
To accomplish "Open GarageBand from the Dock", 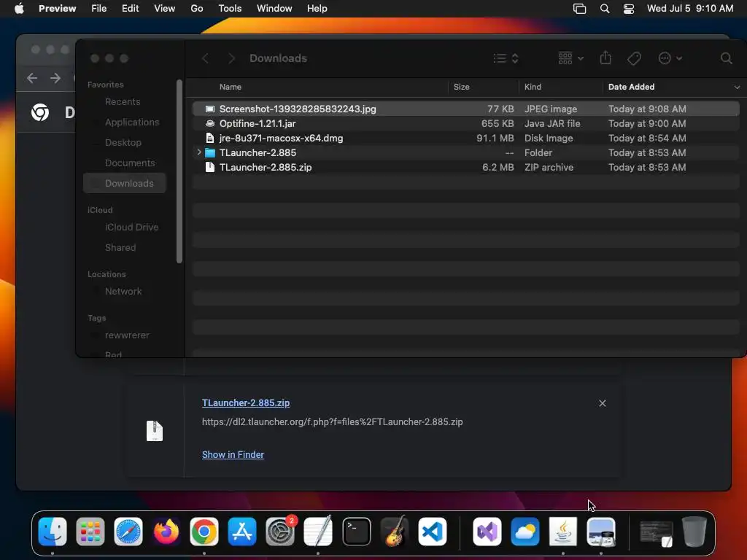I will tap(395, 531).
